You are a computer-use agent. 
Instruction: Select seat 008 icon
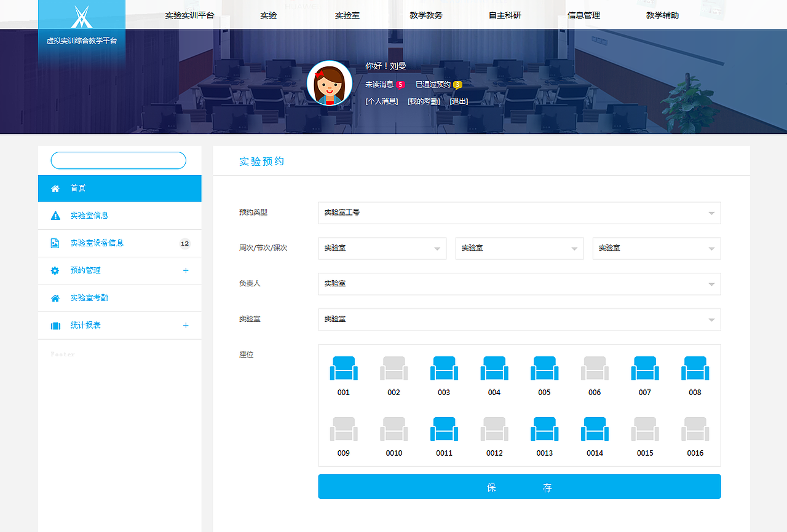(695, 369)
